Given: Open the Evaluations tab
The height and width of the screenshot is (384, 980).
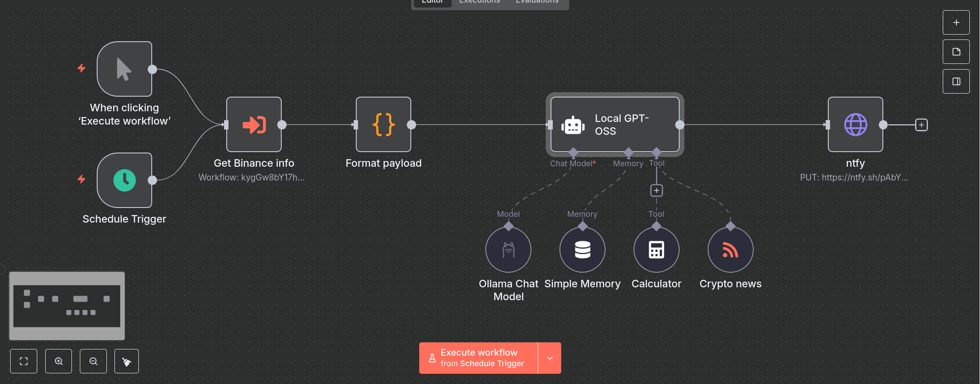Looking at the screenshot, I should pyautogui.click(x=537, y=2).
